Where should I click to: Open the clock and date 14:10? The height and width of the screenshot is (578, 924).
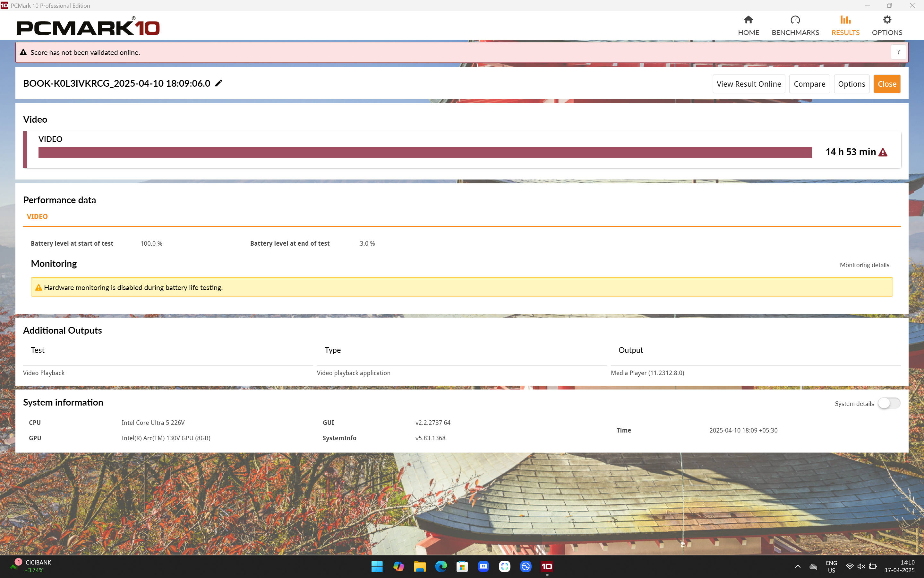pyautogui.click(x=900, y=566)
